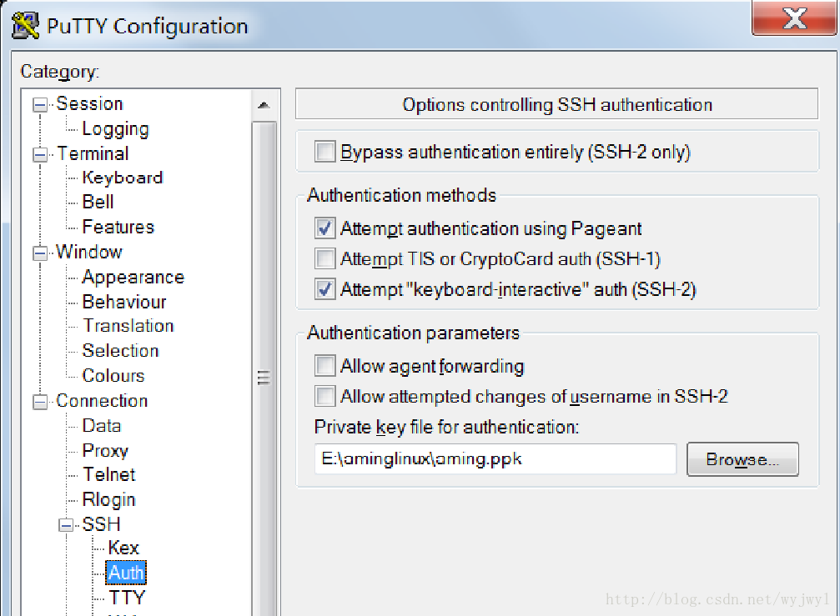Open Colours category
This screenshot has width=840, height=616.
[113, 376]
